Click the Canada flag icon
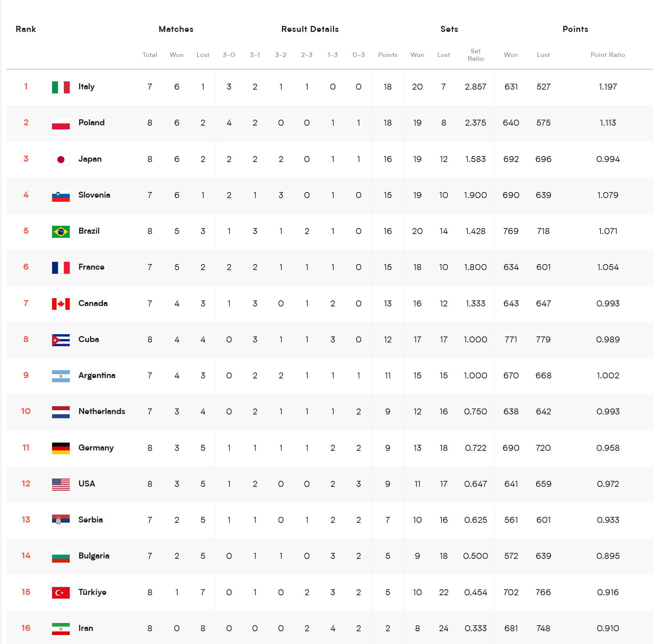The height and width of the screenshot is (644, 653). [x=61, y=304]
